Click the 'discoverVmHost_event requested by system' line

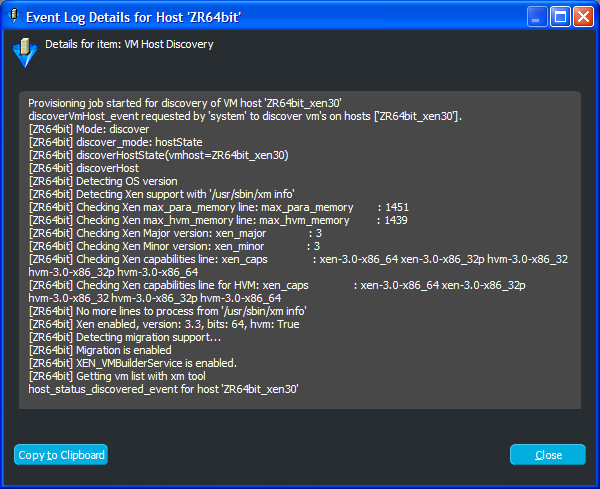point(245,116)
